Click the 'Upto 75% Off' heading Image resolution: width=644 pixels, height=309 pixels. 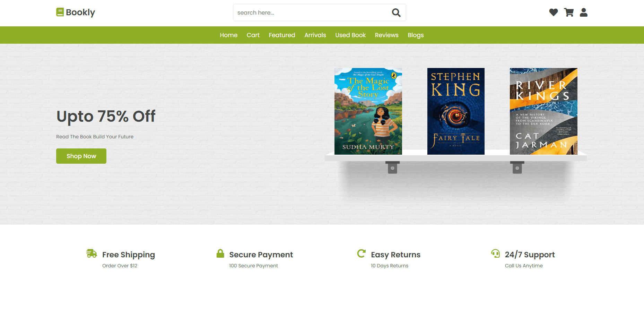(106, 116)
